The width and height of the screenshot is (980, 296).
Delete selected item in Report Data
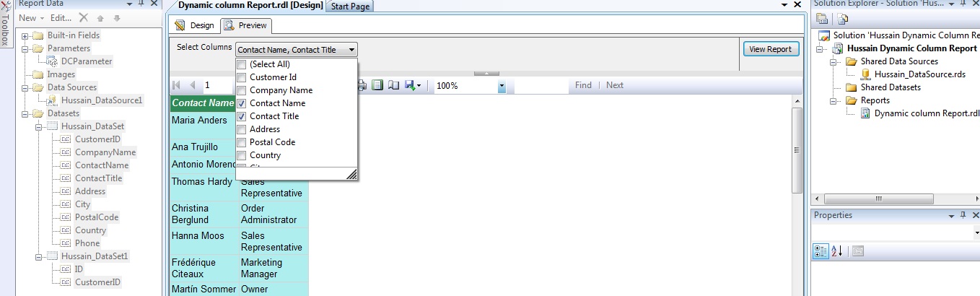(x=84, y=18)
